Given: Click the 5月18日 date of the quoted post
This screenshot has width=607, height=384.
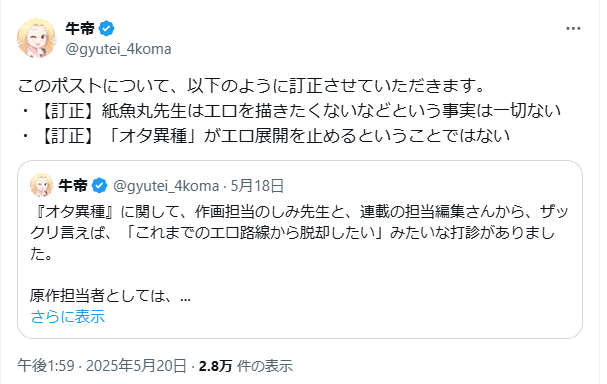Looking at the screenshot, I should pyautogui.click(x=257, y=186).
